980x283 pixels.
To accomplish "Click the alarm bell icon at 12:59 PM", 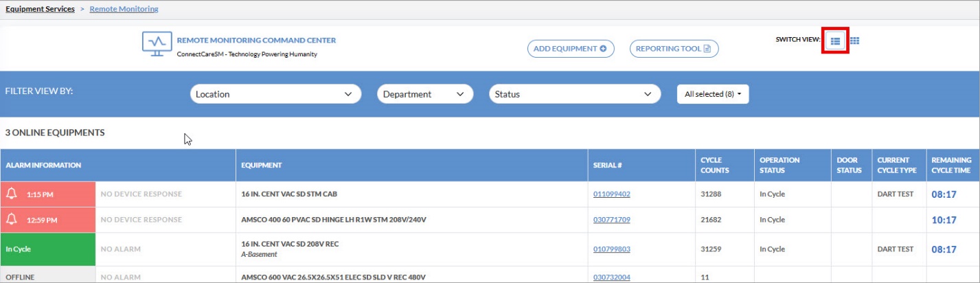I will tap(11, 220).
